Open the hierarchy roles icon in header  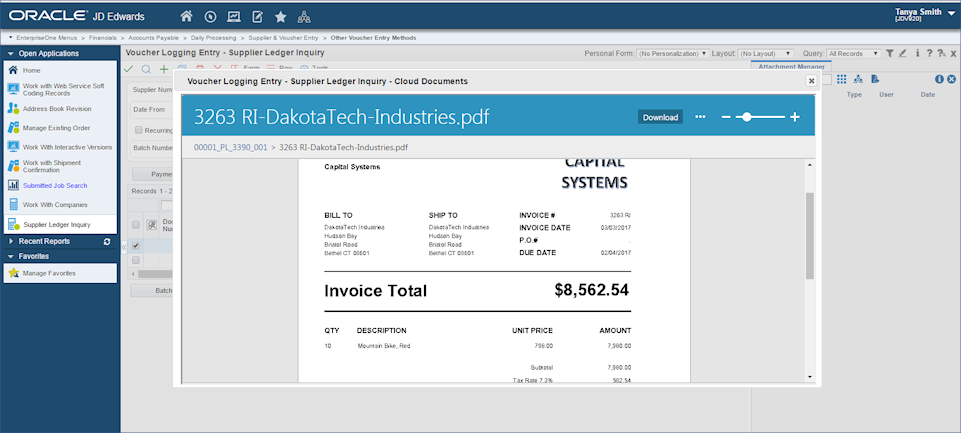pyautogui.click(x=303, y=17)
